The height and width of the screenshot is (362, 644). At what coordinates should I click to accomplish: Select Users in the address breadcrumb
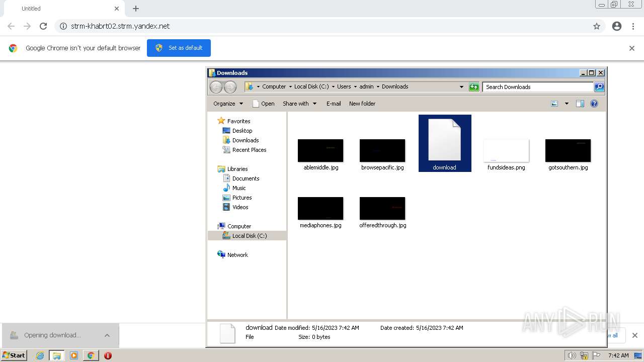pyautogui.click(x=344, y=86)
